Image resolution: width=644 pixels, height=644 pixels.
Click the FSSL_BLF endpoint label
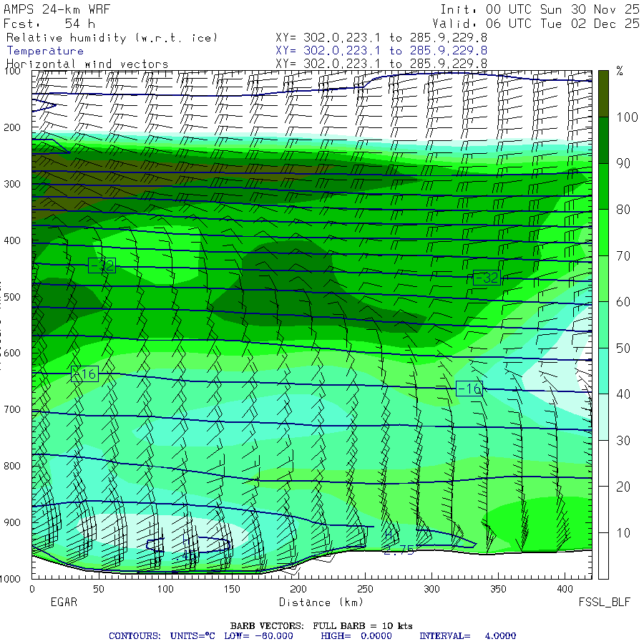605,602
